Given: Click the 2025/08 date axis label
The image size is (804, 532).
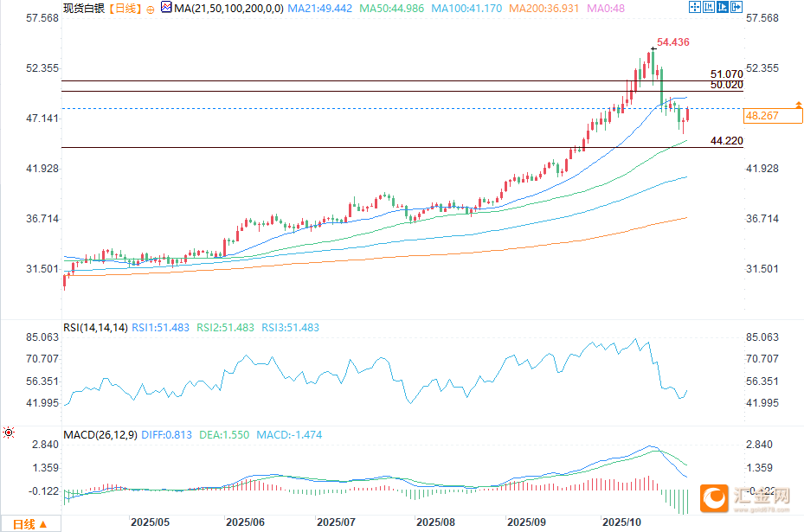Looking at the screenshot, I should (x=435, y=522).
